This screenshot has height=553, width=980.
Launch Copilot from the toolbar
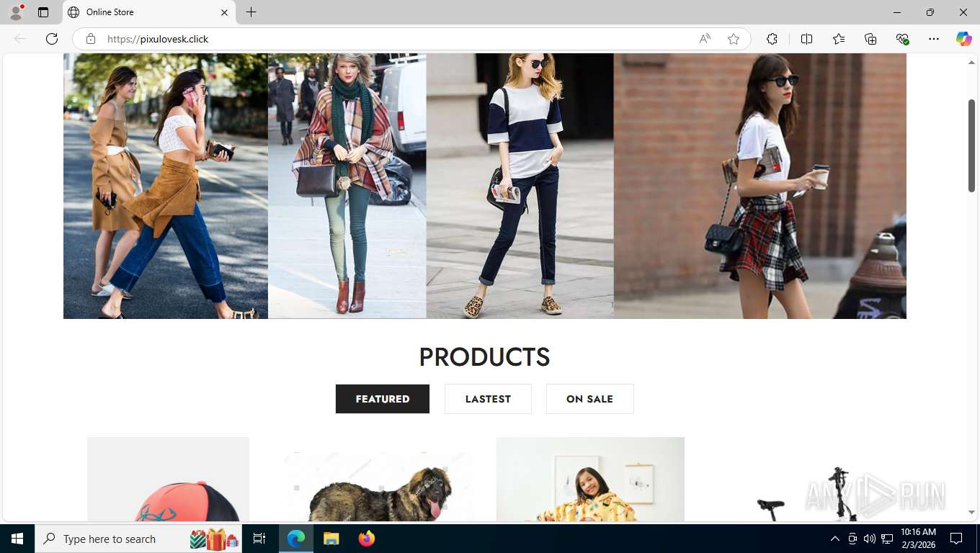pos(963,39)
